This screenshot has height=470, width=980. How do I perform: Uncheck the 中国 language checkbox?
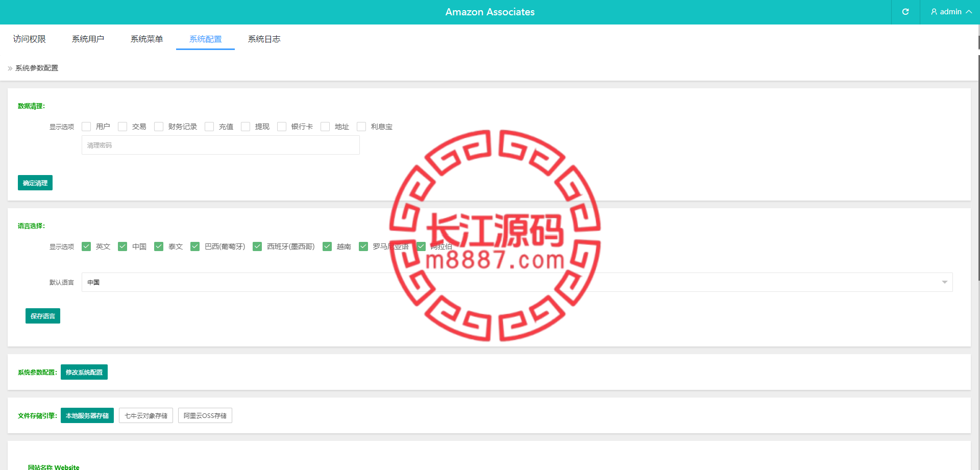(x=122, y=246)
